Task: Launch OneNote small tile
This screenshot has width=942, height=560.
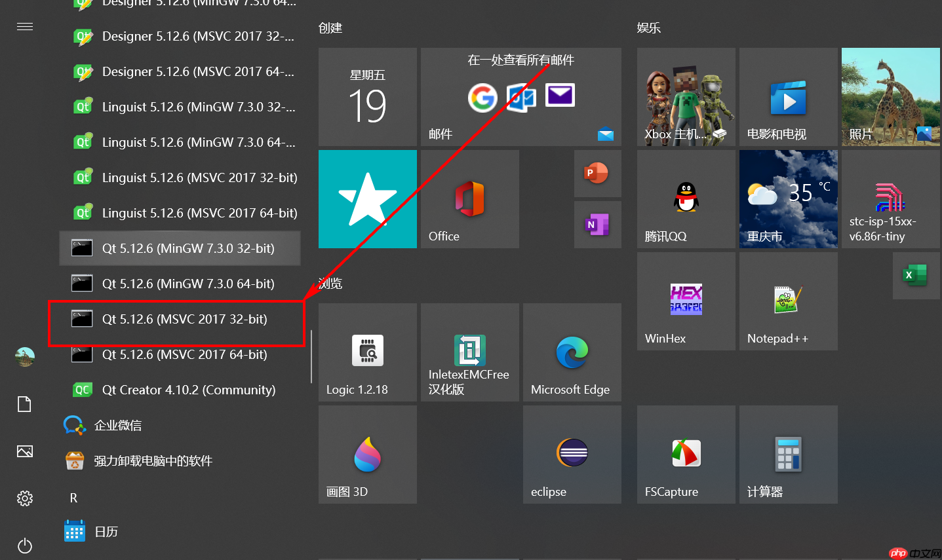Action: pos(598,225)
